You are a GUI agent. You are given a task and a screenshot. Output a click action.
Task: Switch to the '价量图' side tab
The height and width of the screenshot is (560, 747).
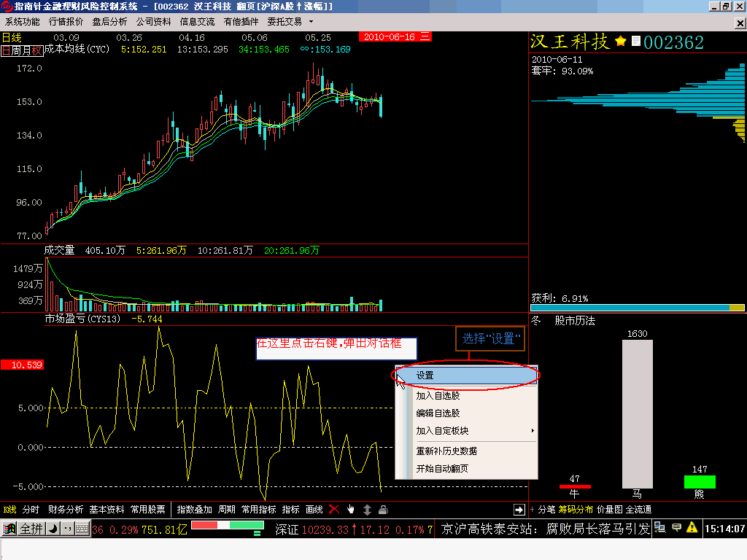click(609, 510)
